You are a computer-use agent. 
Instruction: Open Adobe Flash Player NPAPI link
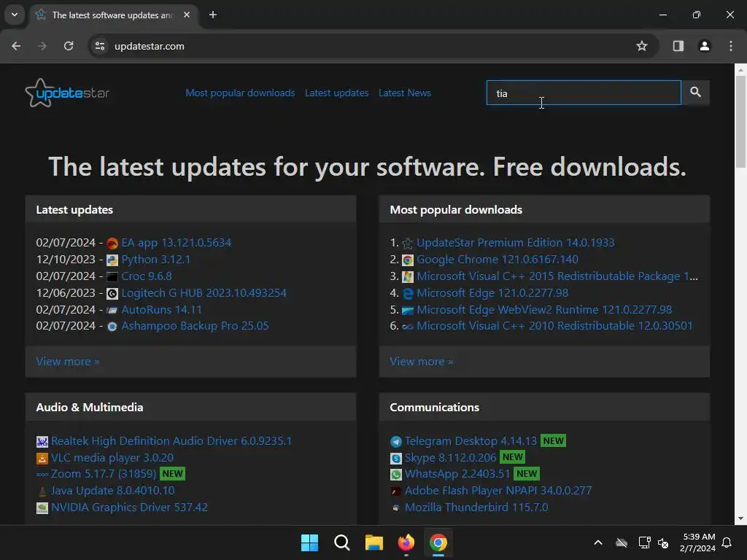[x=498, y=490]
